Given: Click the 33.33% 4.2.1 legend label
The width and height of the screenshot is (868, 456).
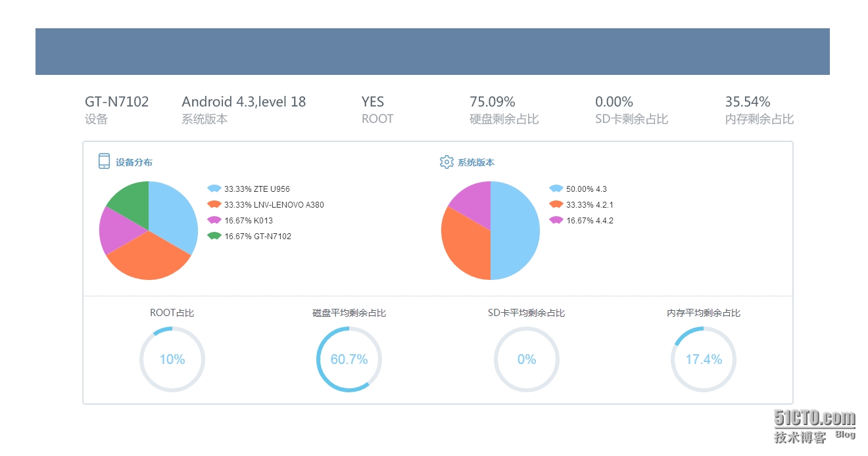Looking at the screenshot, I should click(x=590, y=204).
